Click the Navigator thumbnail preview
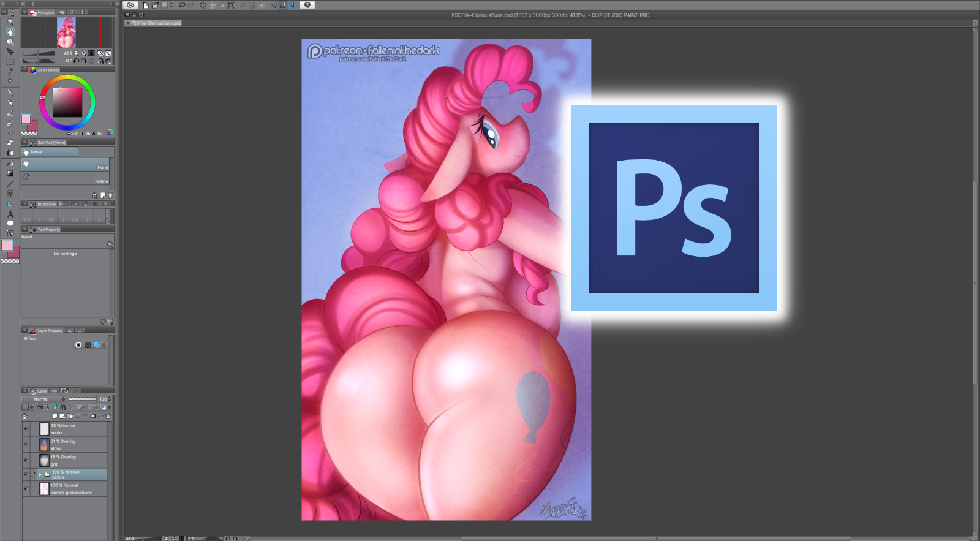Screen dimensions: 980x541 point(66,32)
